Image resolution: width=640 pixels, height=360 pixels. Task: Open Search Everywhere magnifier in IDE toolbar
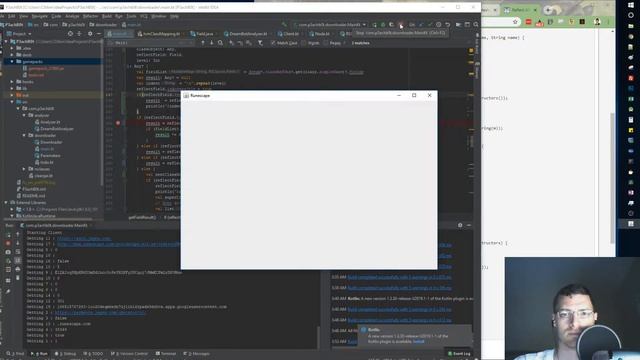(476, 25)
